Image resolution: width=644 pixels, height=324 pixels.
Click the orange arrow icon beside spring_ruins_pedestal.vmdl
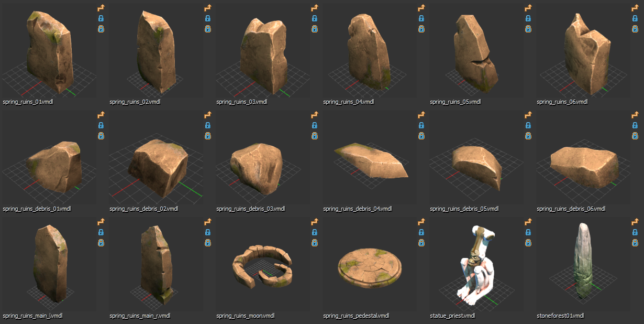click(x=421, y=222)
